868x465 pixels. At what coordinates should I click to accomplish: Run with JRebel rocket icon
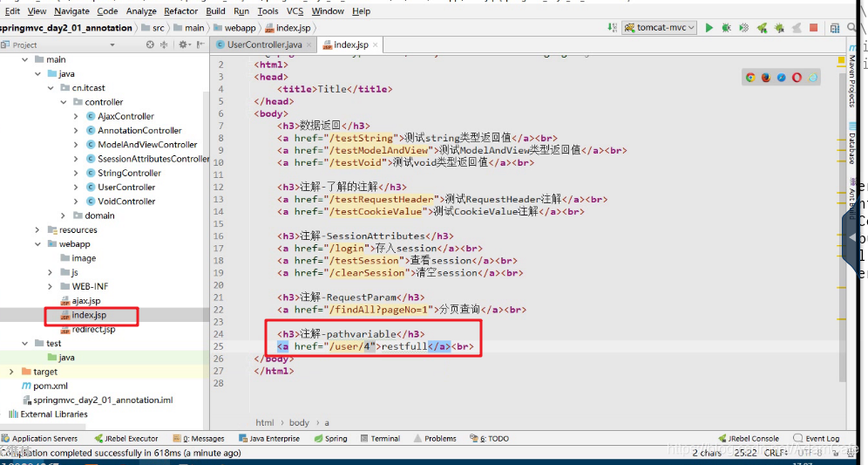(762, 28)
